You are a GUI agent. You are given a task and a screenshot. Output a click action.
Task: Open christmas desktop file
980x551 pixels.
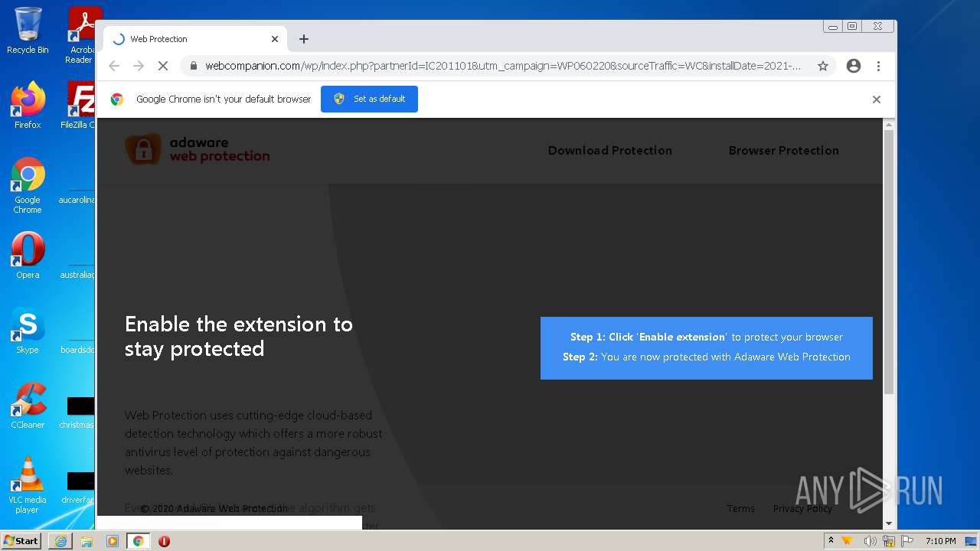pyautogui.click(x=79, y=411)
